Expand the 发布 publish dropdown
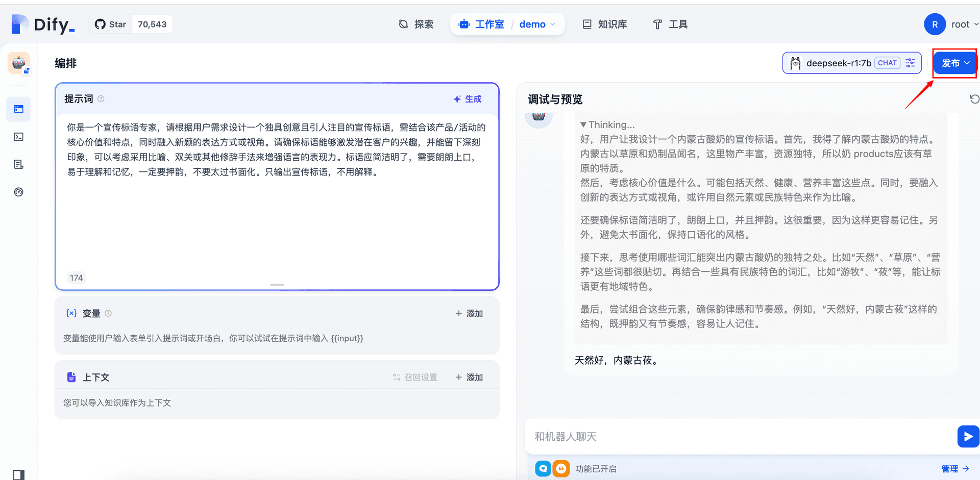The width and height of the screenshot is (980, 480). 955,63
